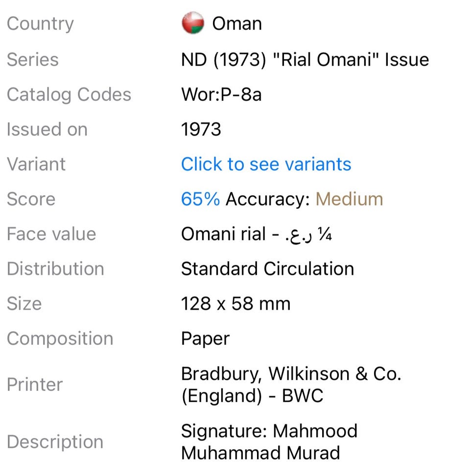The width and height of the screenshot is (470, 476).
Task: Click the Score field label
Action: (31, 199)
